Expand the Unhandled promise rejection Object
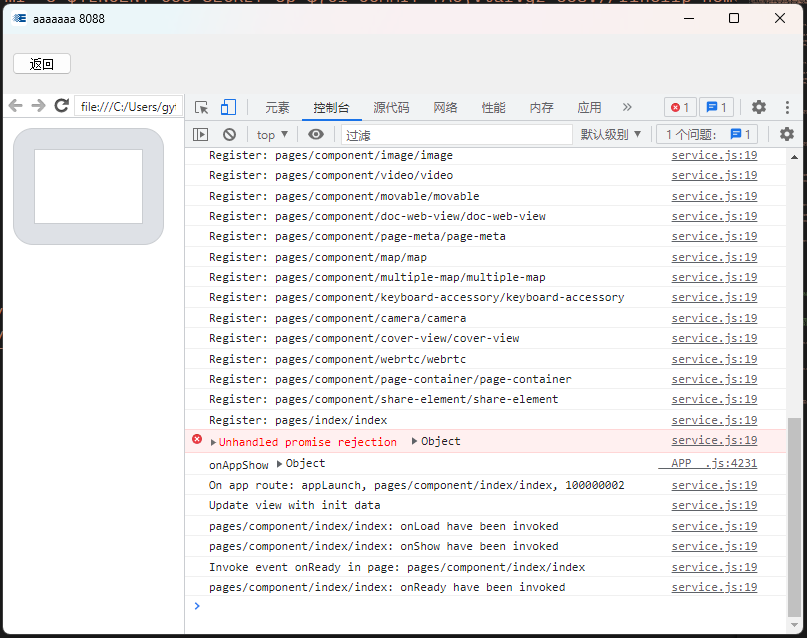 click(x=415, y=441)
